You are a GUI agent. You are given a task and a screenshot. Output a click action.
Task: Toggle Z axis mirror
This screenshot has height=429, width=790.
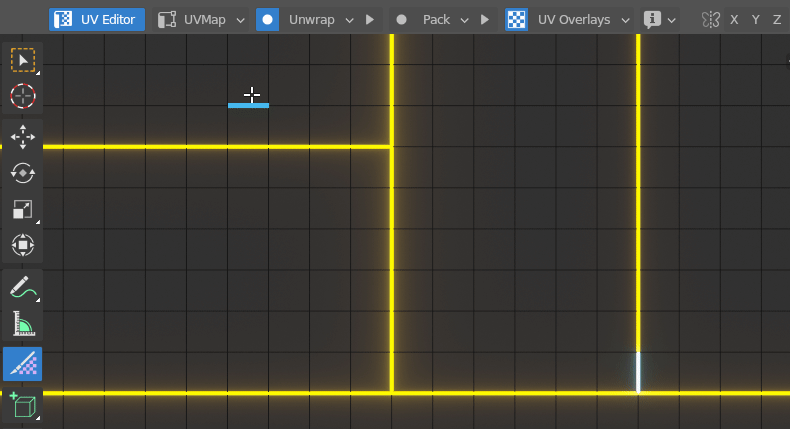[776, 20]
